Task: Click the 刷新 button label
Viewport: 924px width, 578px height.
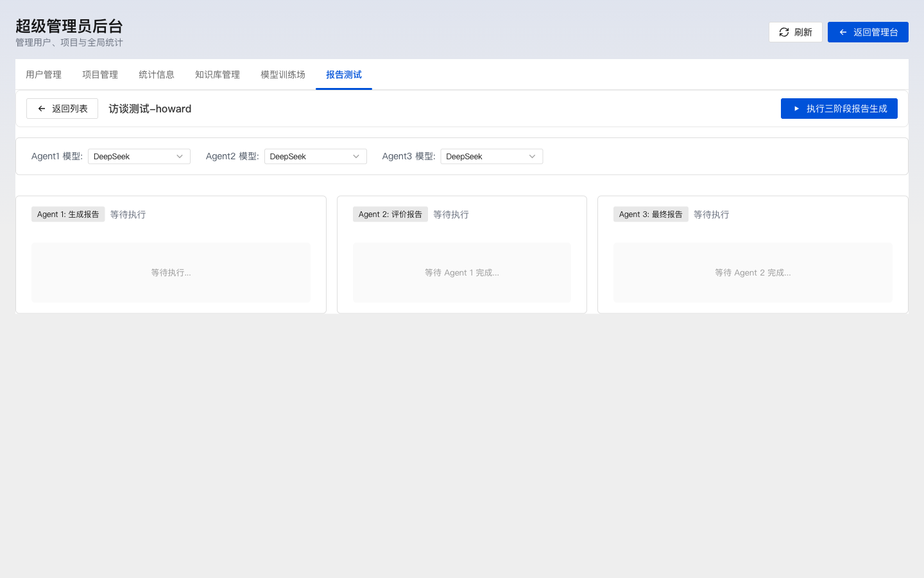Action: coord(803,32)
